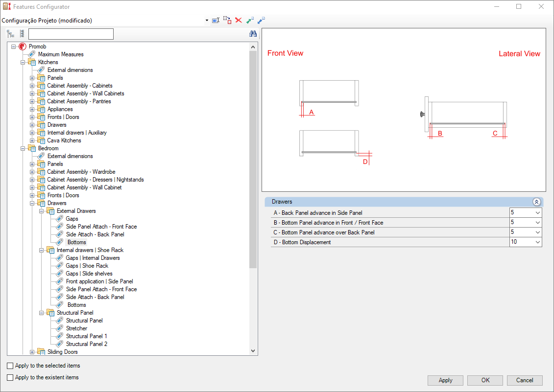Select Stretcher in the tree
The width and height of the screenshot is (554, 392).
pyautogui.click(x=76, y=328)
